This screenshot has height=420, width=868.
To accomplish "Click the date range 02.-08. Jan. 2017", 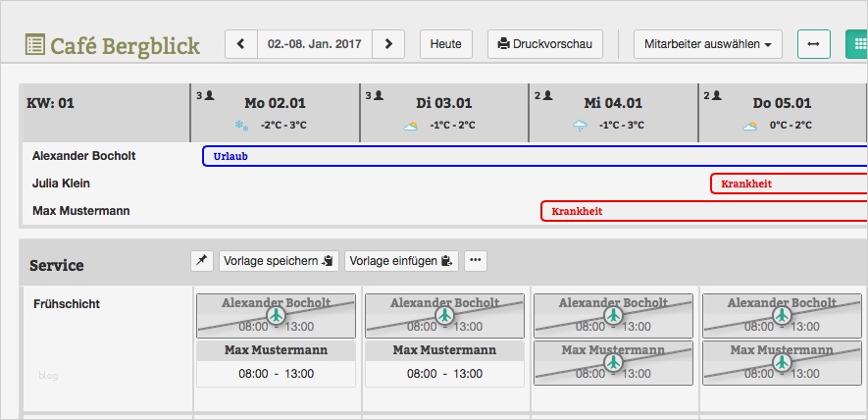I will point(315,44).
